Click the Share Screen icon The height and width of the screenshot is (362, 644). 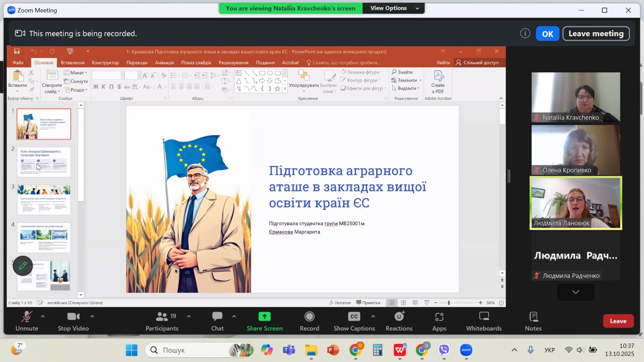pyautogui.click(x=264, y=317)
